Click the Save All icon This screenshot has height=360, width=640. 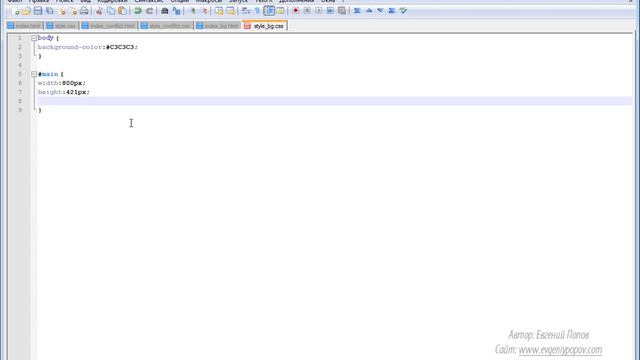click(49, 11)
